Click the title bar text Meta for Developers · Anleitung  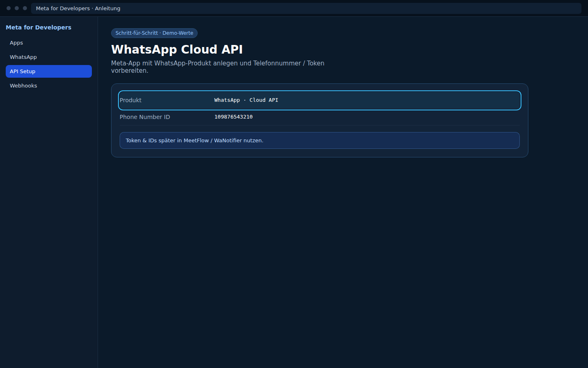(78, 8)
